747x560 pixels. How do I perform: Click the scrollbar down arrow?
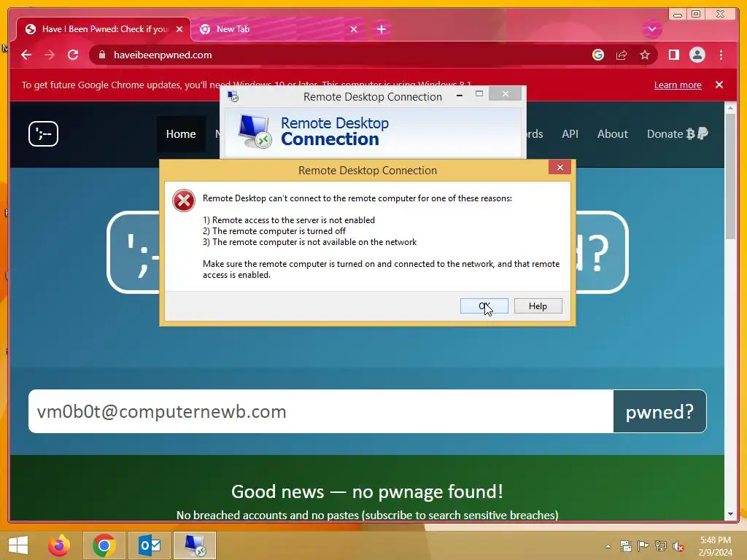tap(730, 514)
